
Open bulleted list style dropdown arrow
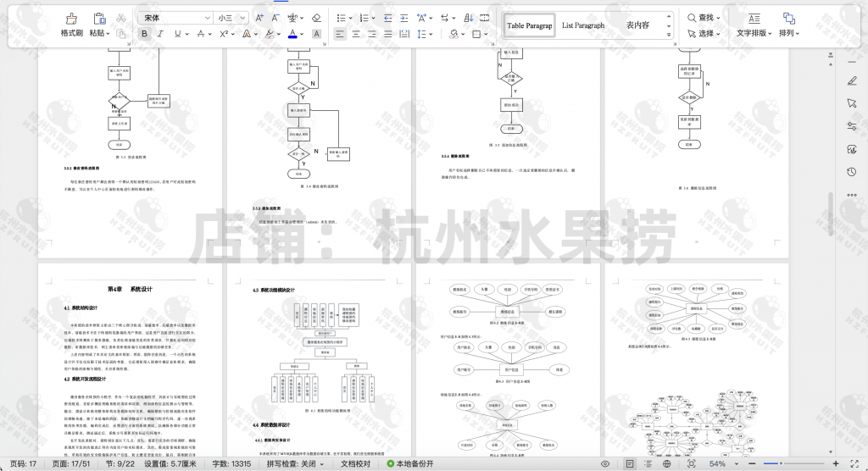350,19
